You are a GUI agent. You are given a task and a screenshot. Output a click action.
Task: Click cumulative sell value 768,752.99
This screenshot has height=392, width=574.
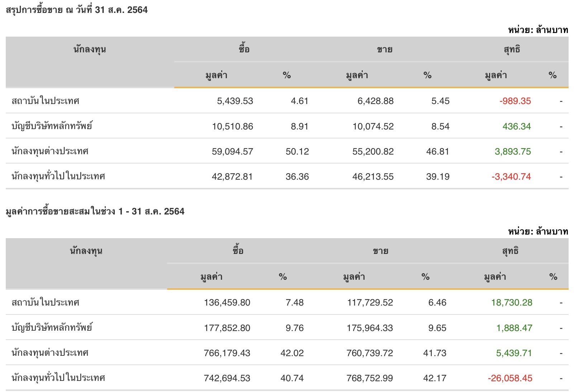pos(370,378)
